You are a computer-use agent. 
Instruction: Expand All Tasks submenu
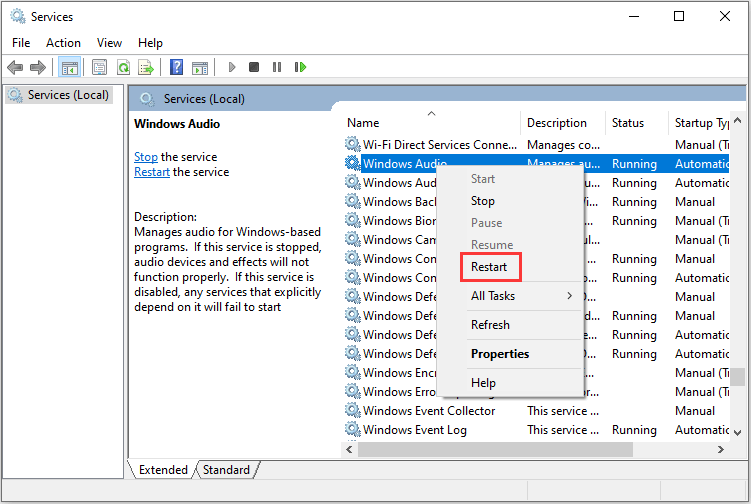(510, 296)
